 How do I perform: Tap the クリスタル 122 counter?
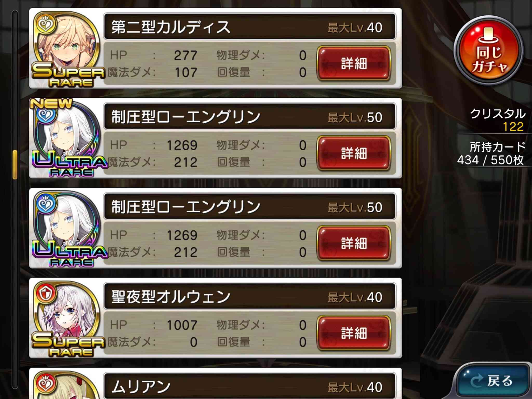click(x=497, y=120)
